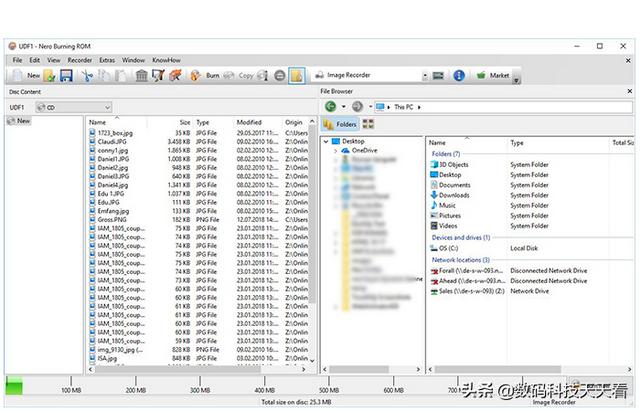This screenshot has width=640, height=411.
Task: Open a compilation using the folder icon
Action: [49, 76]
